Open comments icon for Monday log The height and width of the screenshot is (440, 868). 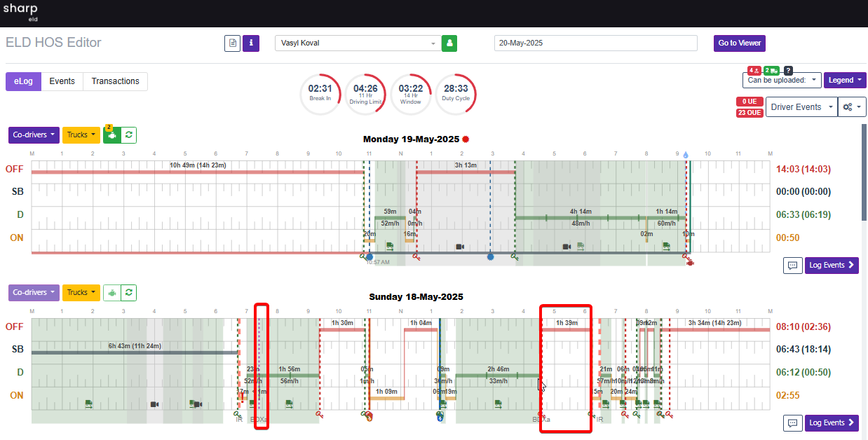point(792,266)
